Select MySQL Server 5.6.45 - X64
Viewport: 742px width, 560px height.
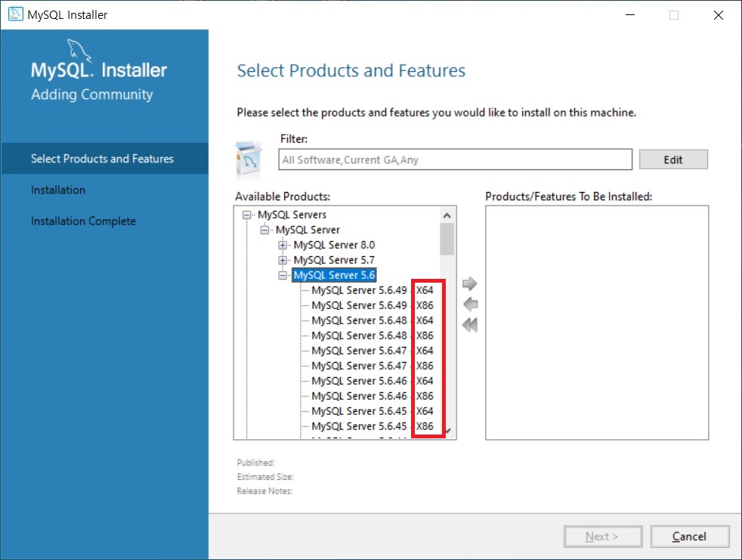coord(373,411)
